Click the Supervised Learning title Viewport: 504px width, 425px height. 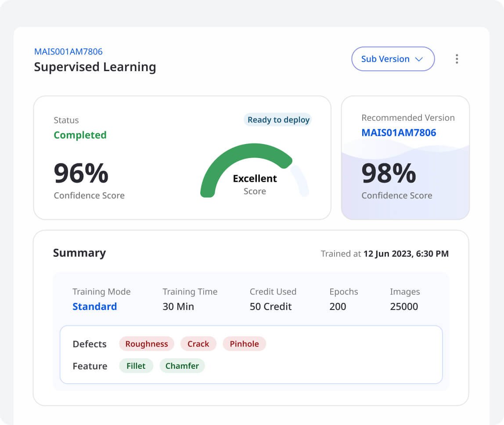[x=95, y=67]
